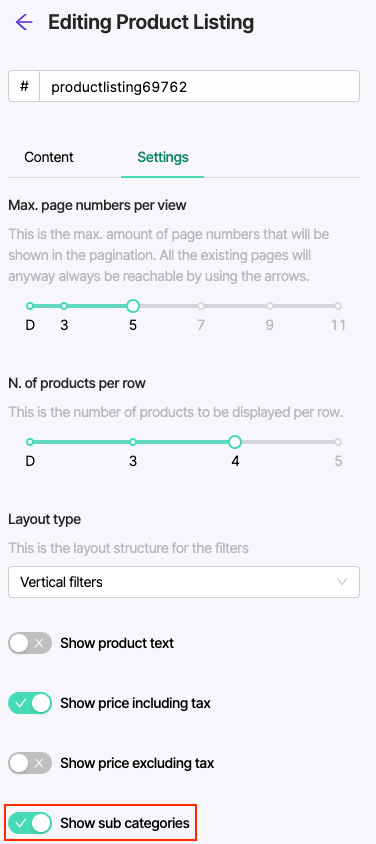Screen dimensions: 376x844
Task: Click the products per row handle at 4
Action: pos(235,442)
